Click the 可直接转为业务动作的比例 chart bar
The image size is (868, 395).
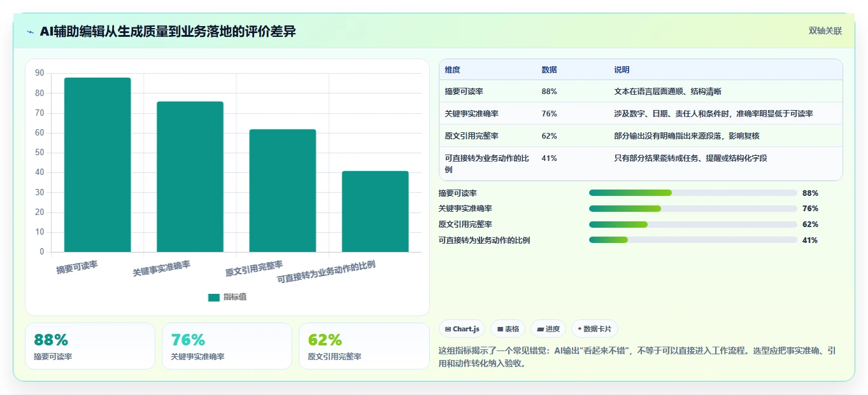point(375,211)
